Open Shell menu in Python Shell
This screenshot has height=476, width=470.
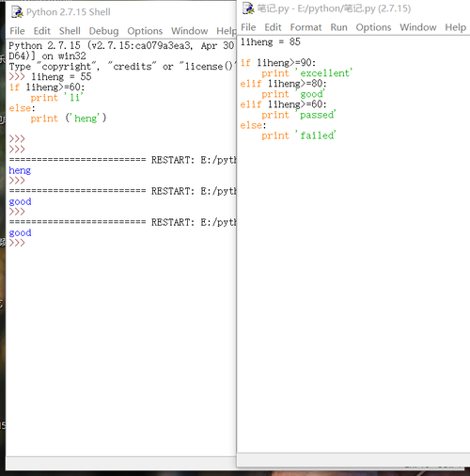[x=70, y=31]
